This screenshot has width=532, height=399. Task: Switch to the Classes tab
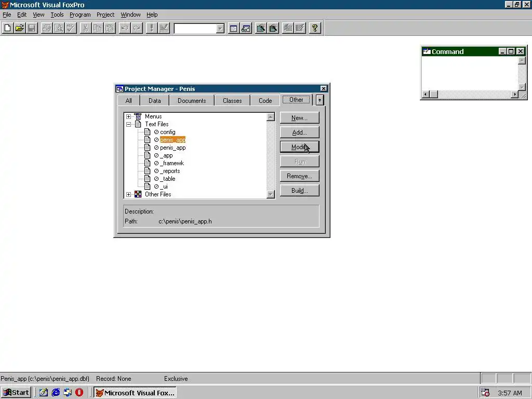tap(232, 101)
